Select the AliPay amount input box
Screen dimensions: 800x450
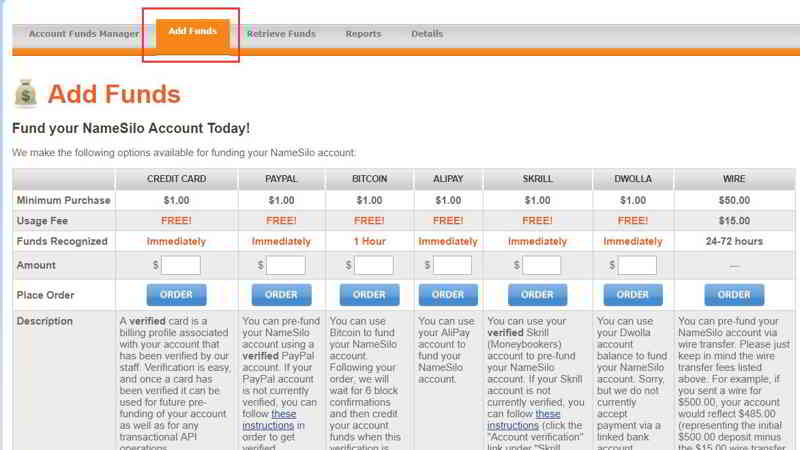[452, 265]
